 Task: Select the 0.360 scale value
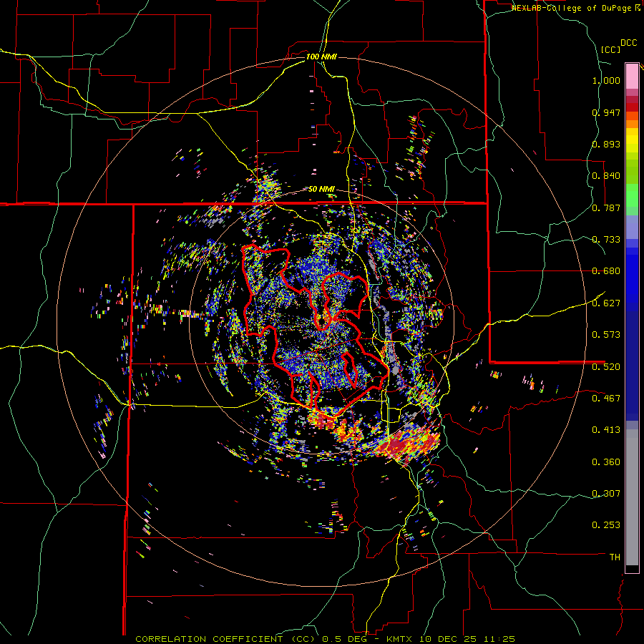point(606,462)
